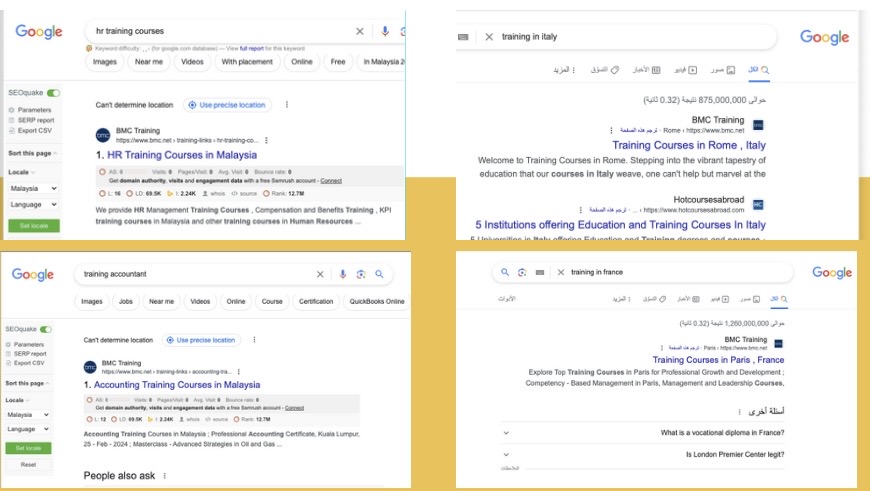870x491 pixels.
Task: Click Google logo in training in italy window
Action: tap(824, 37)
